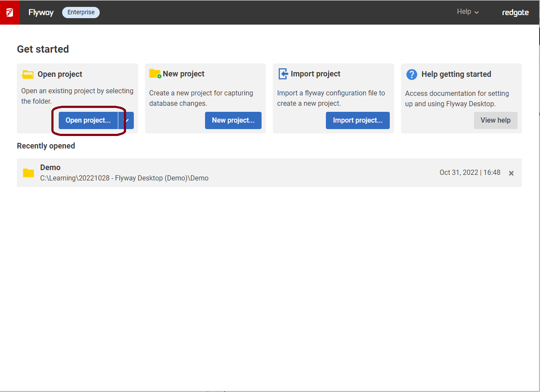540x392 pixels.
Task: Click the Open project... button
Action: pos(88,120)
